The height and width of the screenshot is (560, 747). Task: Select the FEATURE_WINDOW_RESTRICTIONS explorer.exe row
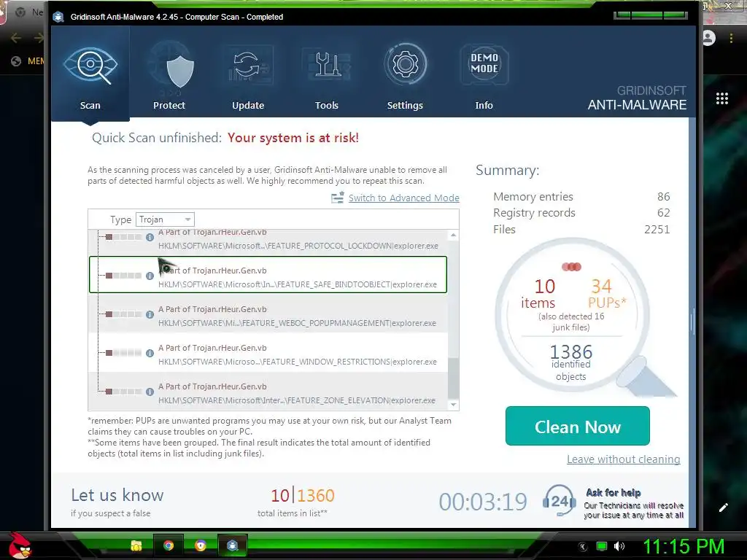point(268,352)
